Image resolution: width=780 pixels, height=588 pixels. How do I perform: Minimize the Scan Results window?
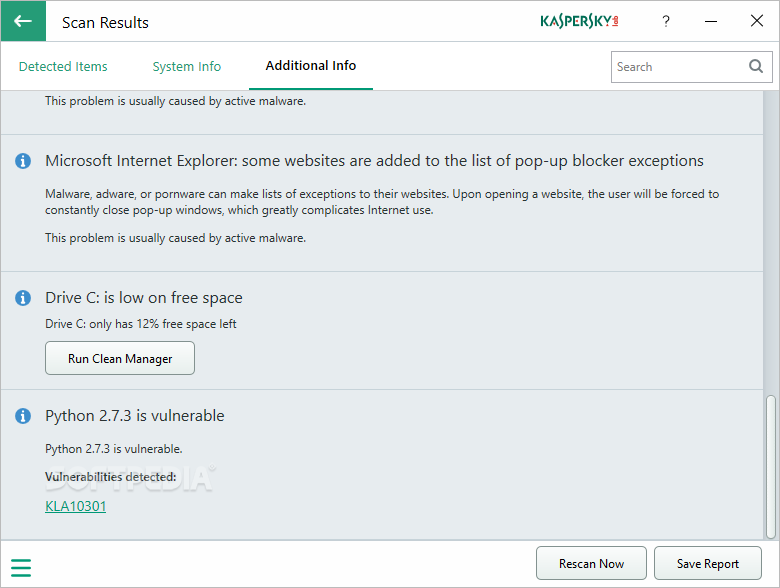point(711,21)
